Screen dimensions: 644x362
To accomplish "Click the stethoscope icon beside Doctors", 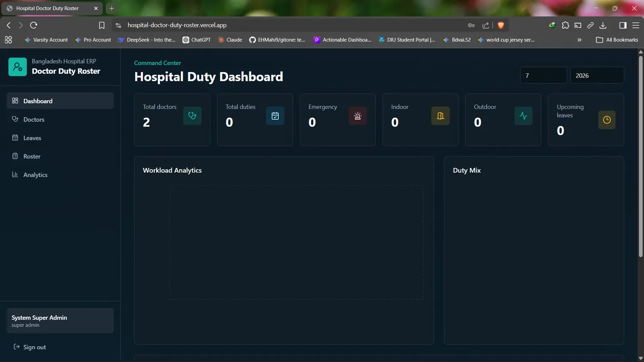I will [15, 119].
